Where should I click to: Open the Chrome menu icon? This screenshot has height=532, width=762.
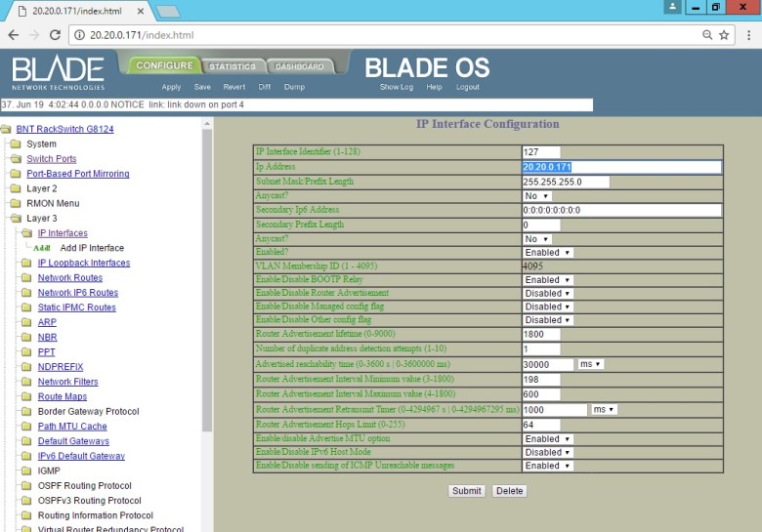point(746,35)
